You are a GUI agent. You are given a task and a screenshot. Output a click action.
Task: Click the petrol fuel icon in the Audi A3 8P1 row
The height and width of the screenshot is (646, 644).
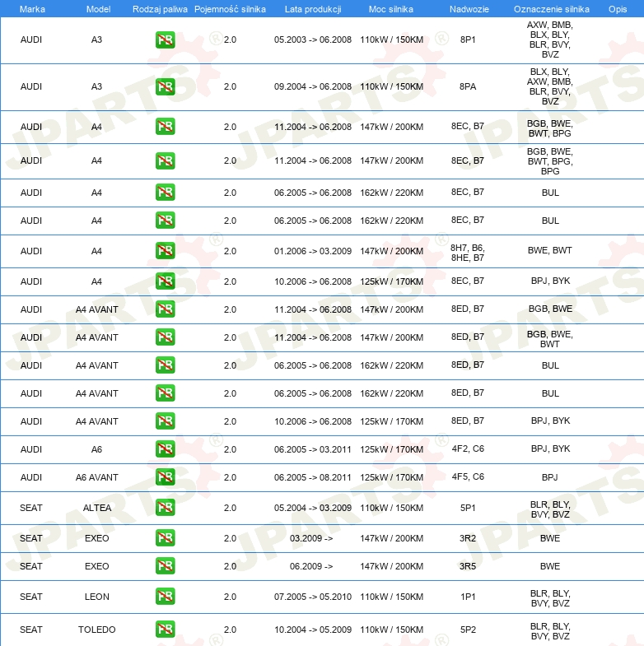pyautogui.click(x=165, y=40)
